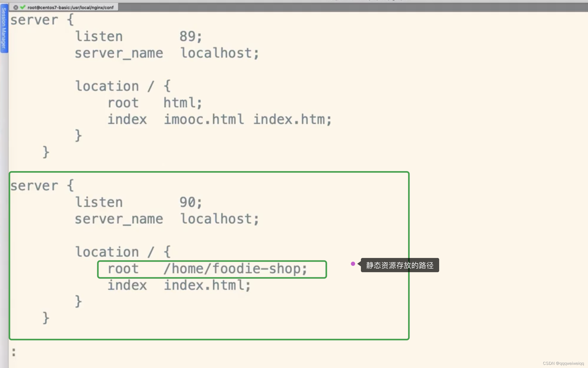Close the root@centos7-basic session tab

tap(16, 7)
